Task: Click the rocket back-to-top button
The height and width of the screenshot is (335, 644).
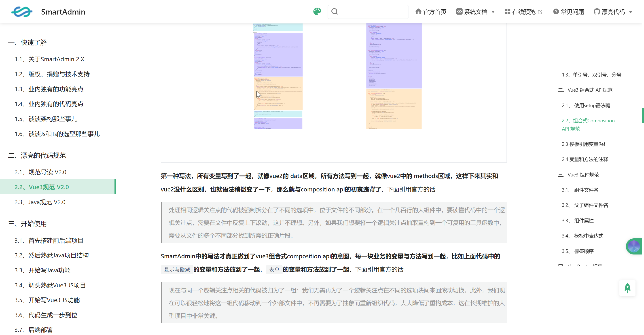Action: 627,288
